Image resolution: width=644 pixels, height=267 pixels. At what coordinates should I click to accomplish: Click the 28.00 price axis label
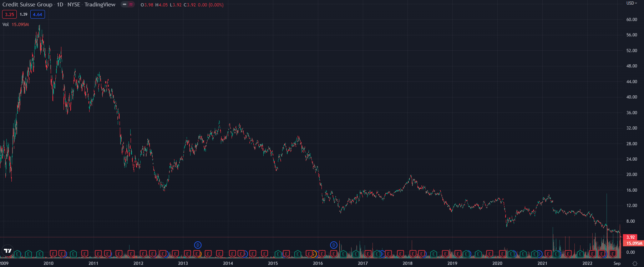tap(632, 144)
